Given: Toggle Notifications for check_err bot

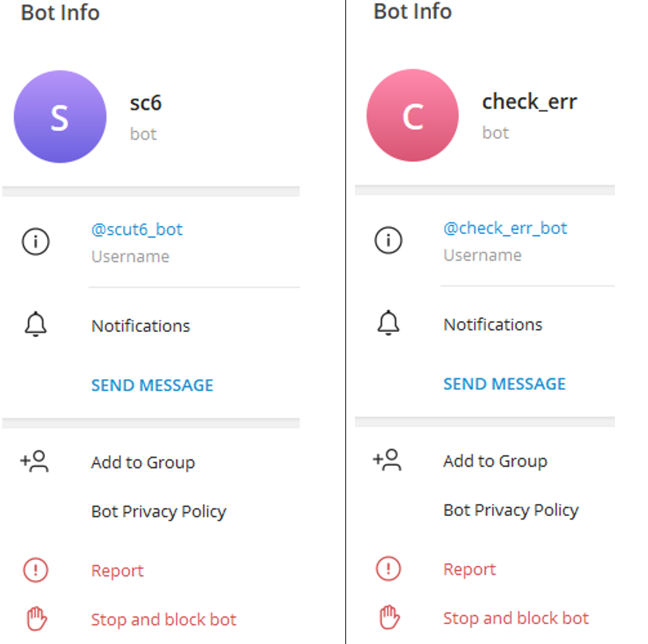Looking at the screenshot, I should click(x=492, y=324).
